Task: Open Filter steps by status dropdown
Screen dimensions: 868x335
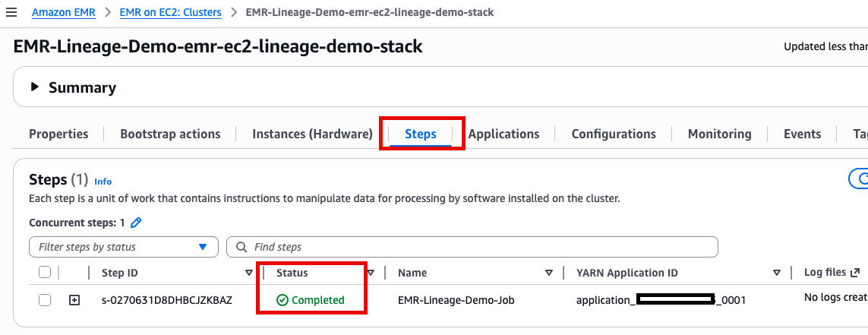Action: 124,247
